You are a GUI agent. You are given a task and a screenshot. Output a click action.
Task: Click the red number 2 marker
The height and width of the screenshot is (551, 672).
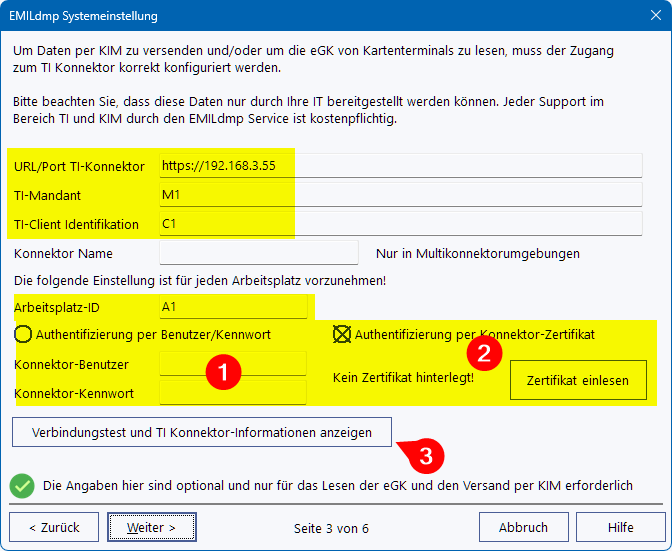486,351
